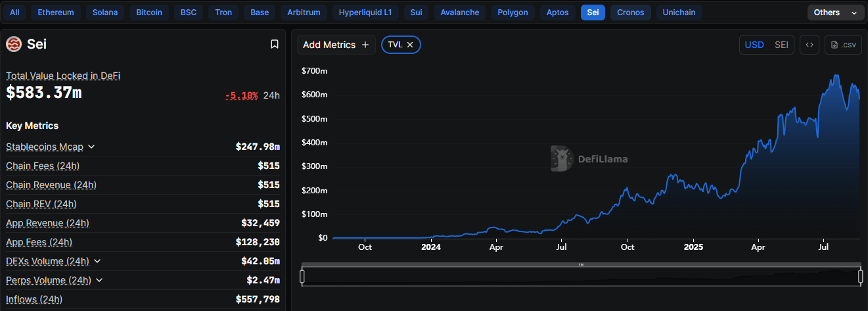Select the Cronos chain tab
Screen dimensions: 868x311
[x=631, y=12]
